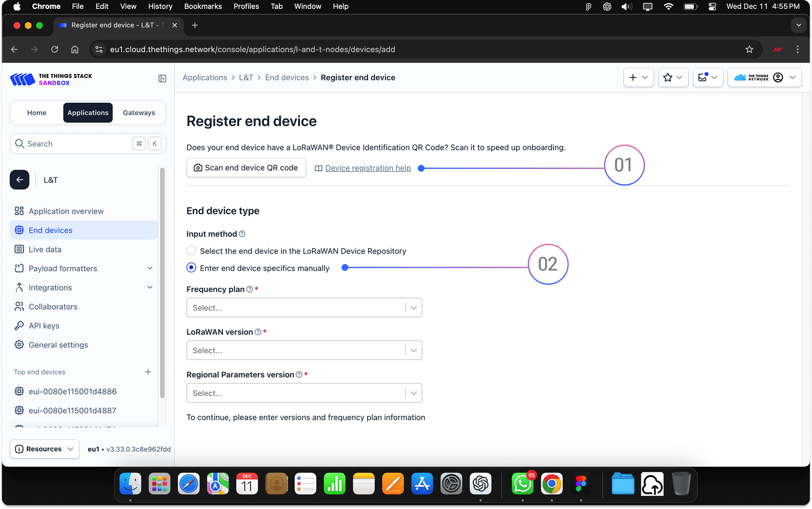This screenshot has width=812, height=509.
Task: Click the Input method help icon
Action: (x=242, y=234)
